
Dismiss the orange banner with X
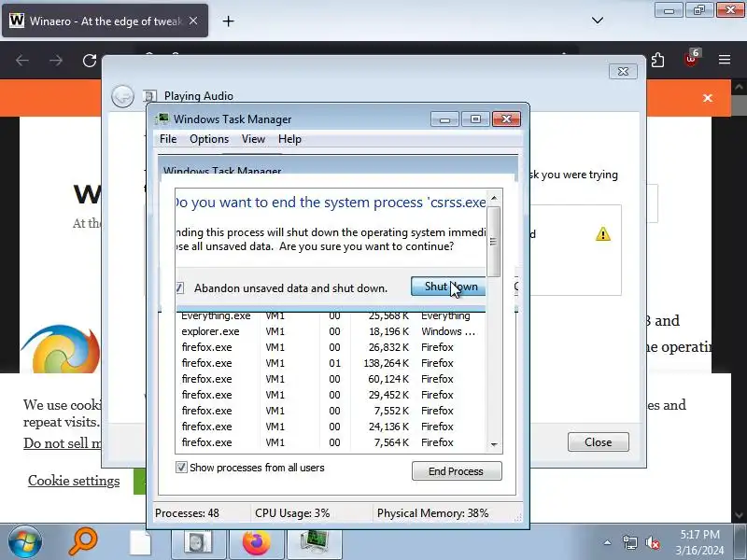click(x=708, y=98)
